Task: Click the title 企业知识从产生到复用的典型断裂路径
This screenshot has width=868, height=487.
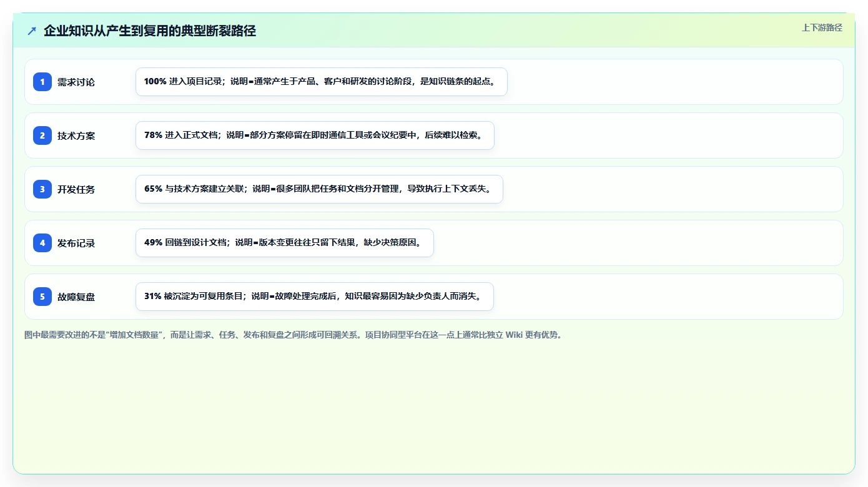Action: click(150, 31)
